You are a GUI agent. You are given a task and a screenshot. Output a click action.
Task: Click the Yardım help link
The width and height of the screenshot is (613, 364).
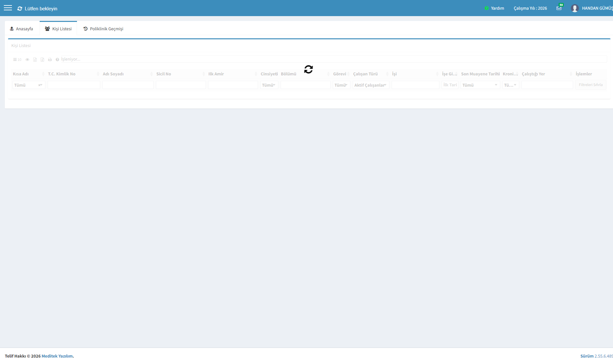(494, 8)
